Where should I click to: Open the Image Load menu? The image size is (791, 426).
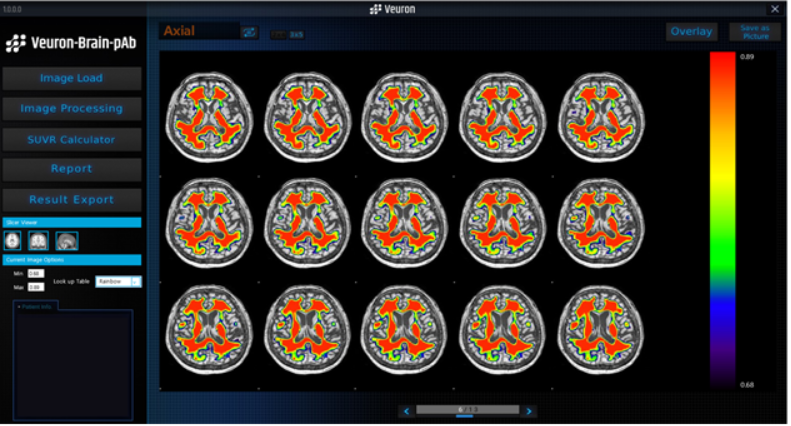(71, 78)
